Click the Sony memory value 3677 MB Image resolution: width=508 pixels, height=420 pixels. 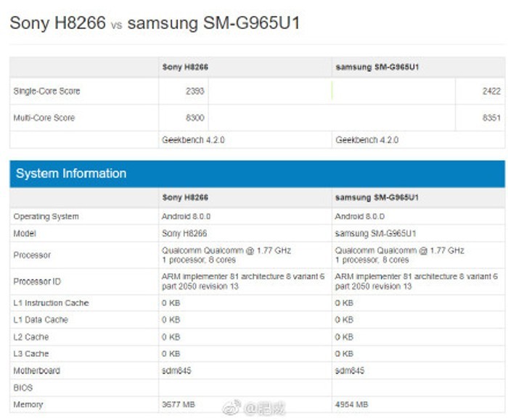179,405
